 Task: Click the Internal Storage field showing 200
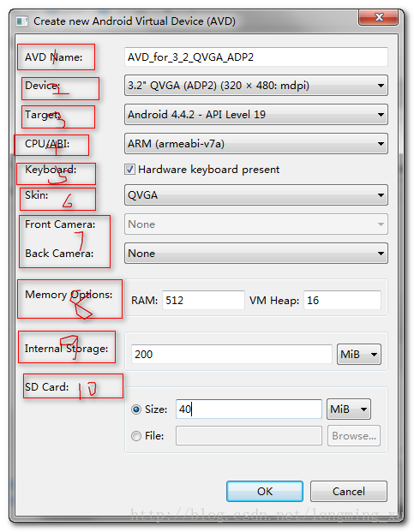(x=231, y=354)
